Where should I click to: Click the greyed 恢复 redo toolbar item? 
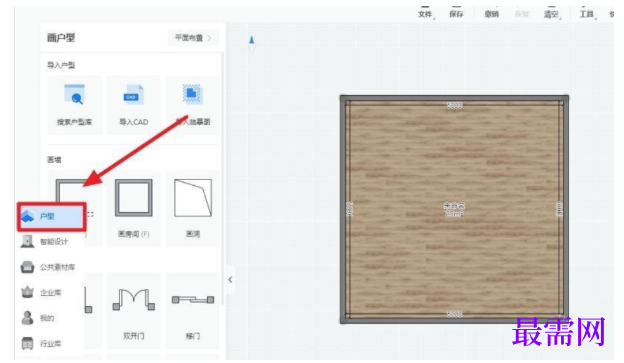522,14
